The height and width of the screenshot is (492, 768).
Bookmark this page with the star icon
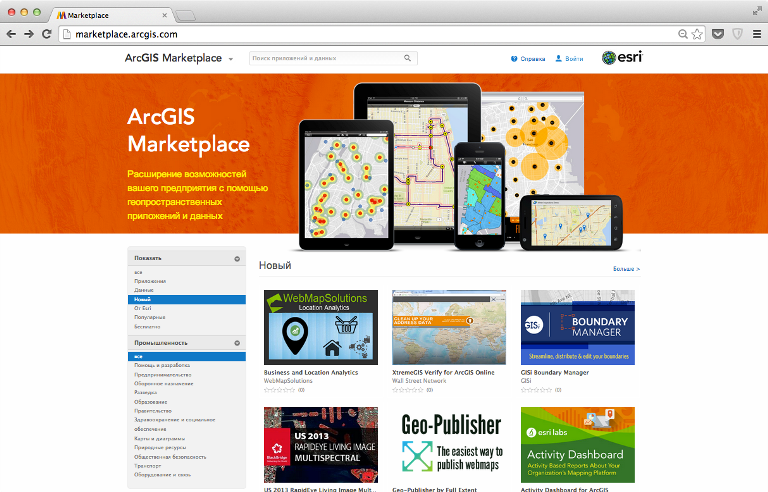(x=697, y=34)
